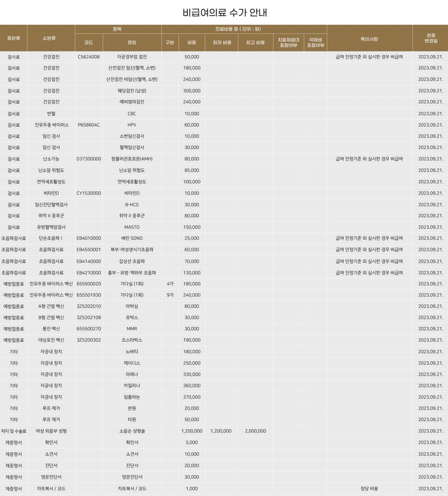
Task: Select the 복부-여성생식기초음파 cell
Action: (x=132, y=250)
